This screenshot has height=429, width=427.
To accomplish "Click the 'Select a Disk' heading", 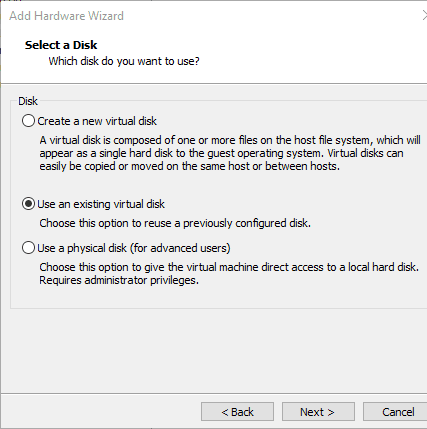I will [x=61, y=45].
